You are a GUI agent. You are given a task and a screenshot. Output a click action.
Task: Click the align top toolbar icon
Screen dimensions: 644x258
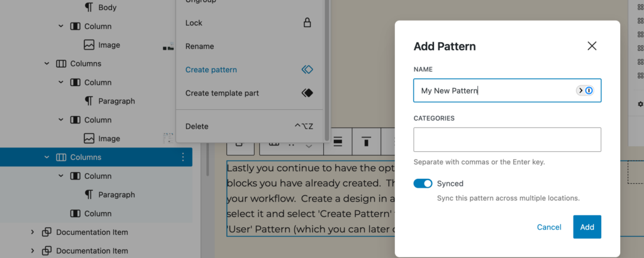pos(366,142)
